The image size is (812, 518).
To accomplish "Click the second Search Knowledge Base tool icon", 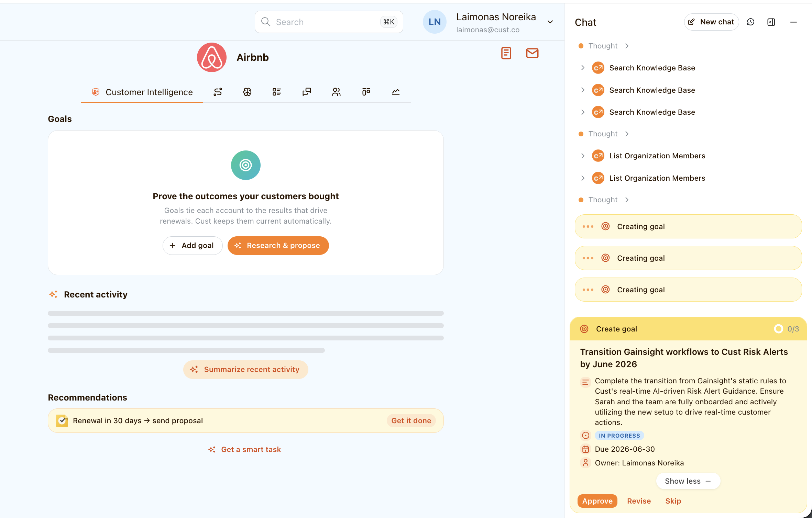I will (598, 90).
